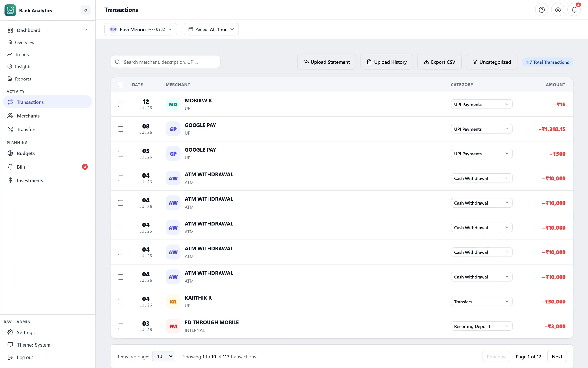The width and height of the screenshot is (588, 368).
Task: Go to the Next page
Action: point(557,357)
